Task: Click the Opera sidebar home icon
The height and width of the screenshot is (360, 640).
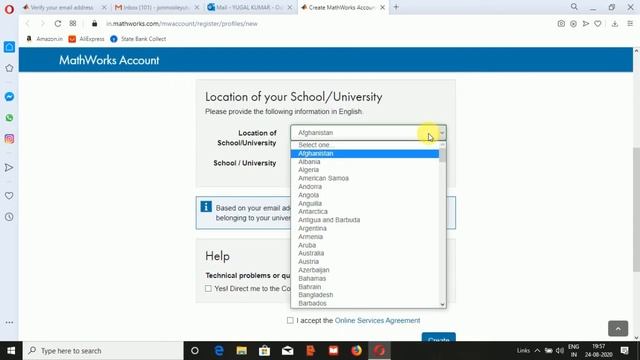Action: (9, 47)
